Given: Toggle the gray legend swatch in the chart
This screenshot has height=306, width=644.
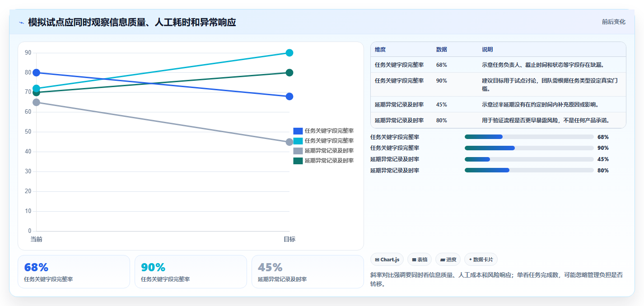Looking at the screenshot, I should tap(298, 151).
